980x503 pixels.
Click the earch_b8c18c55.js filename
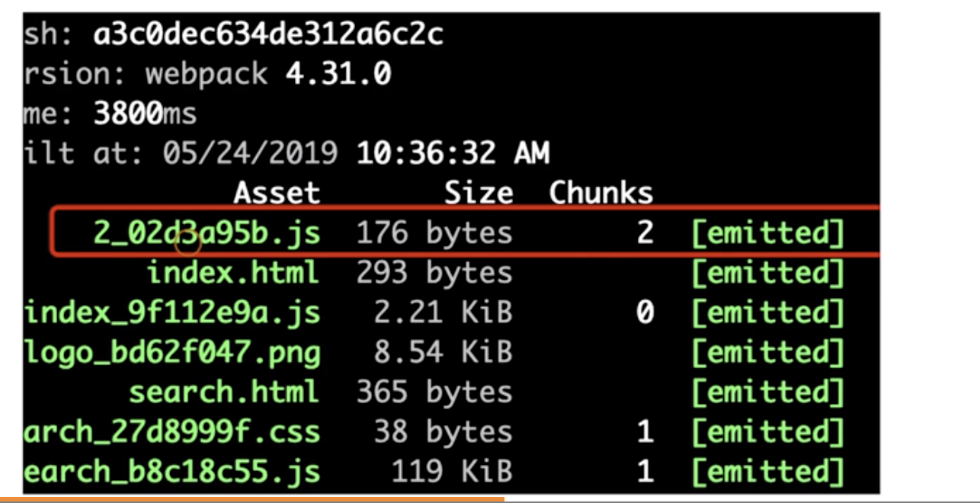[172, 472]
